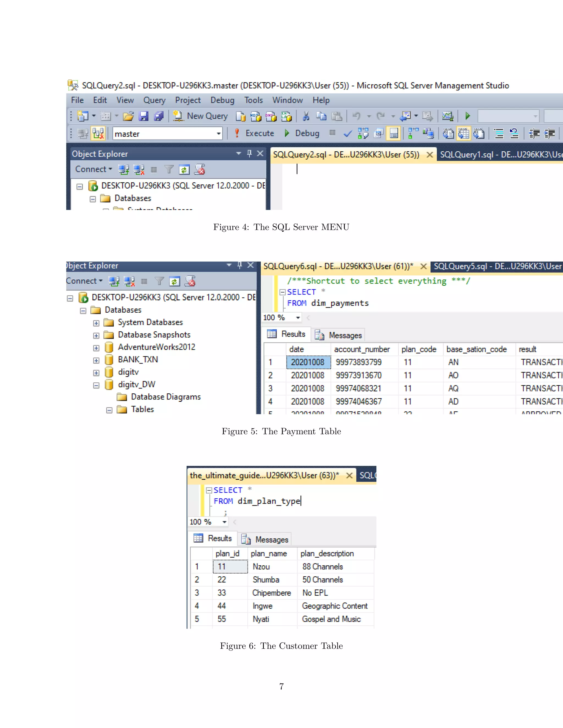Expand the BANK_TXN database node
The image size is (563, 728).
pos(96,360)
